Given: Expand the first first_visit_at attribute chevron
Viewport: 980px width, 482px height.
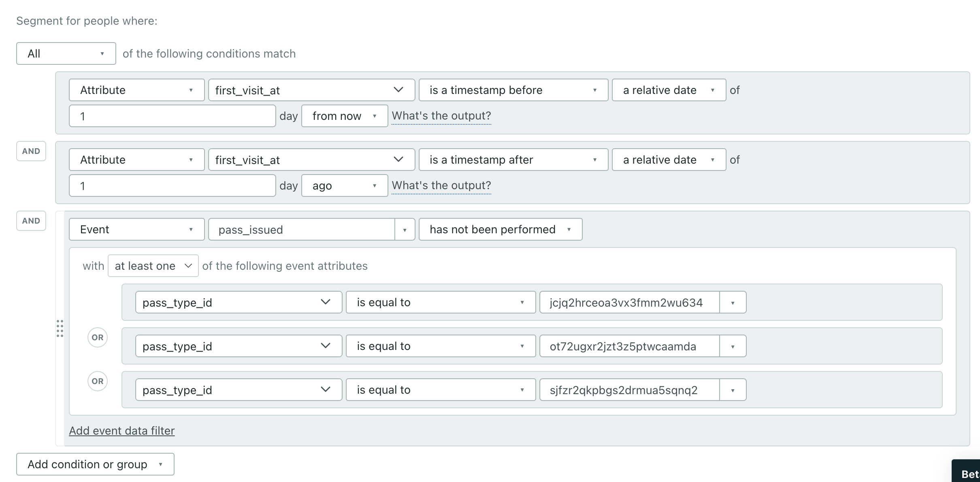Looking at the screenshot, I should tap(398, 90).
